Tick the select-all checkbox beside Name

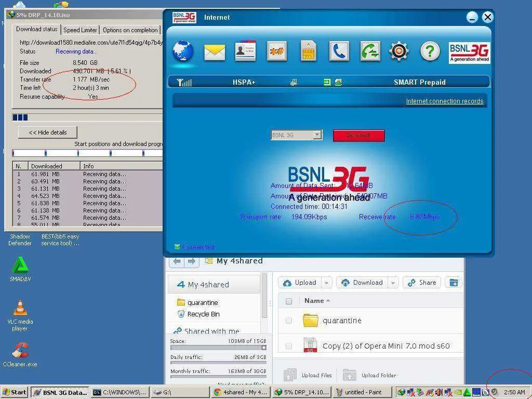[x=289, y=301]
